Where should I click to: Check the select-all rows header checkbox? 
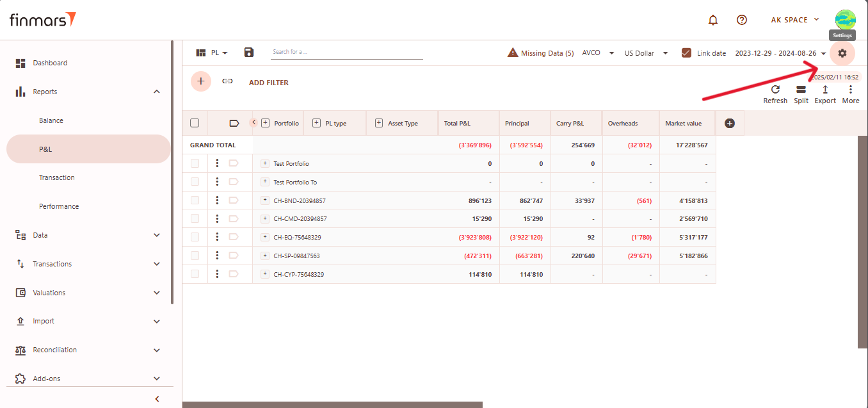[x=195, y=123]
